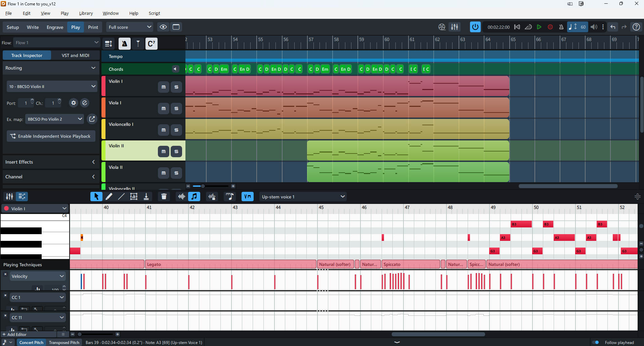Mute the Violin I track
Screen dimensions: 644x346
(164, 87)
